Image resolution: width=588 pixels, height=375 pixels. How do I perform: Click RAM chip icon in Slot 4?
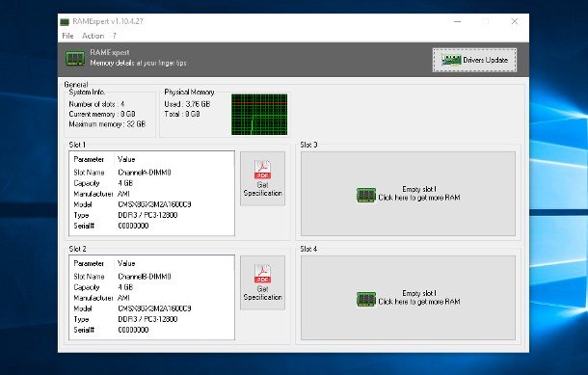point(366,299)
